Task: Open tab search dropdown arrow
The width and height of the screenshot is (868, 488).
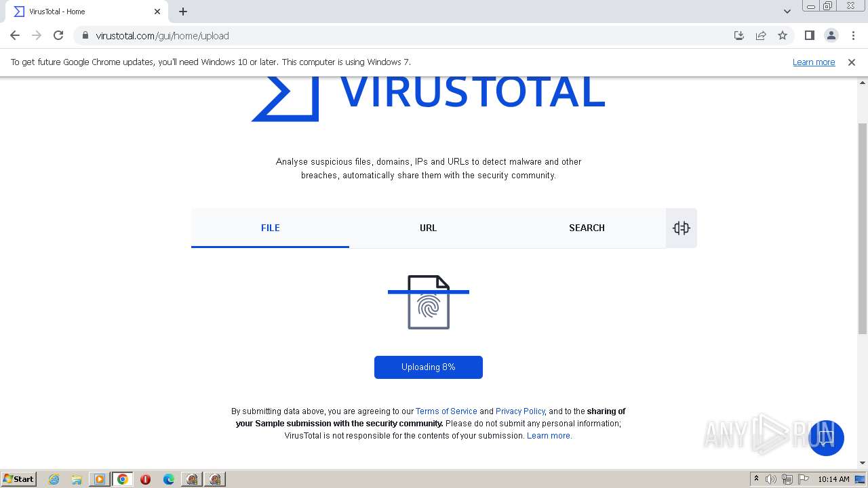Action: point(787,12)
